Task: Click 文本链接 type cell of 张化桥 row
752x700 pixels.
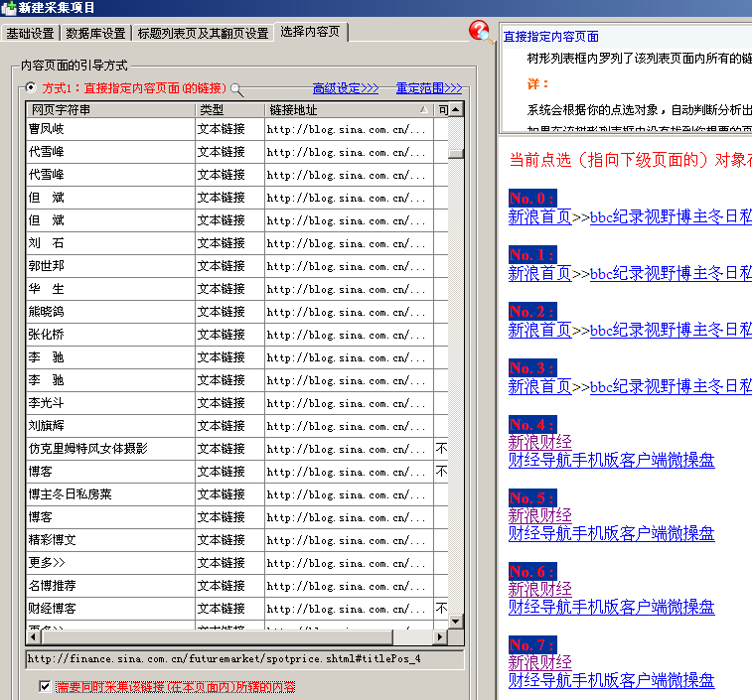Action: pos(230,335)
